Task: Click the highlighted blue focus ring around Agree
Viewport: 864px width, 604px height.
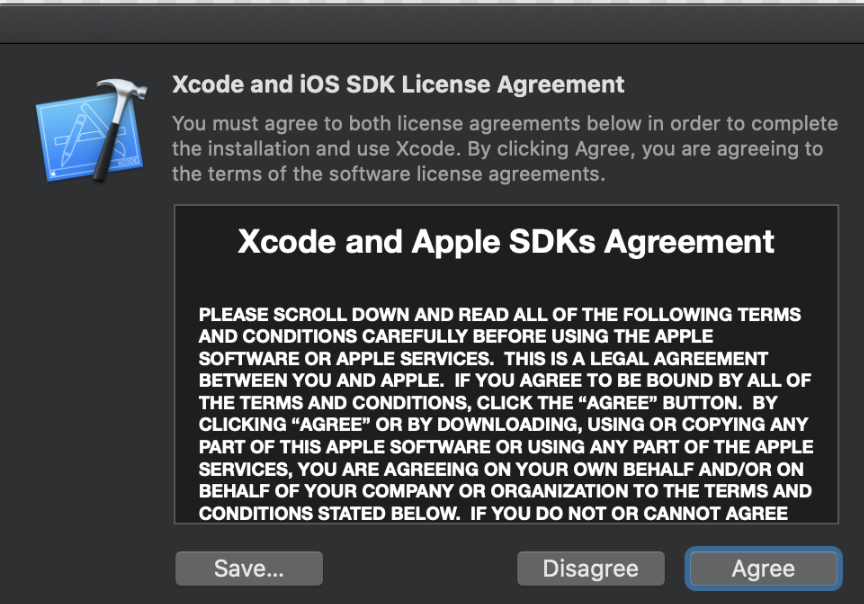Action: pyautogui.click(x=763, y=548)
